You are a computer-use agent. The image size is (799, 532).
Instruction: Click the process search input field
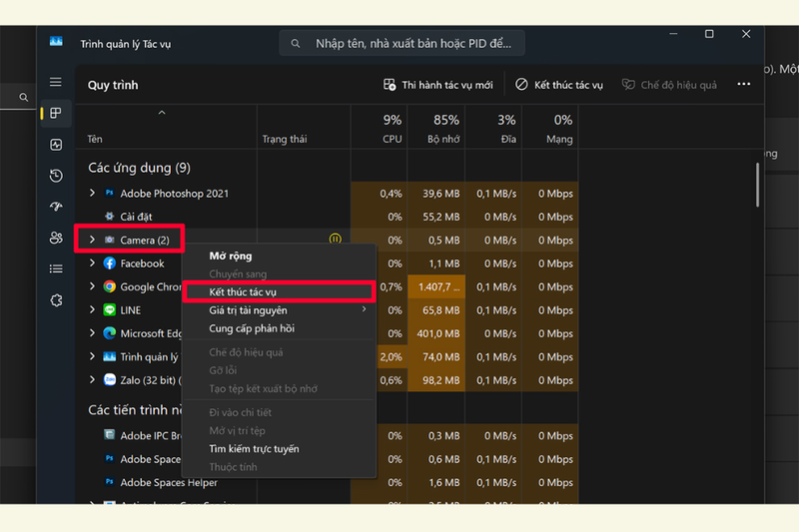tap(401, 44)
